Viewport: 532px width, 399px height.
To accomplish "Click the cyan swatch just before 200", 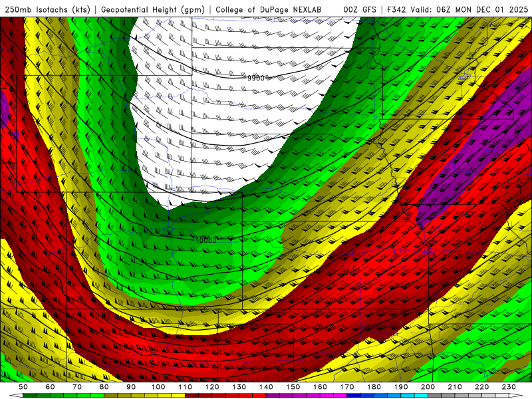I will tap(421, 396).
